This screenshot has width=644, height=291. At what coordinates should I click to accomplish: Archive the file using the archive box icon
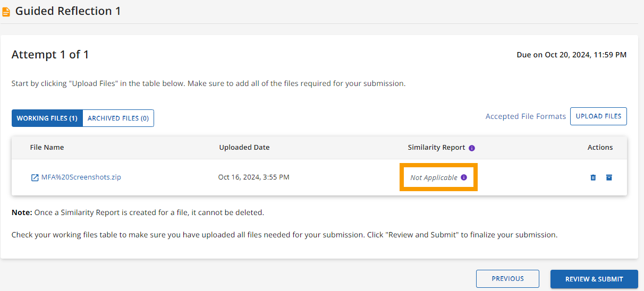click(x=609, y=177)
